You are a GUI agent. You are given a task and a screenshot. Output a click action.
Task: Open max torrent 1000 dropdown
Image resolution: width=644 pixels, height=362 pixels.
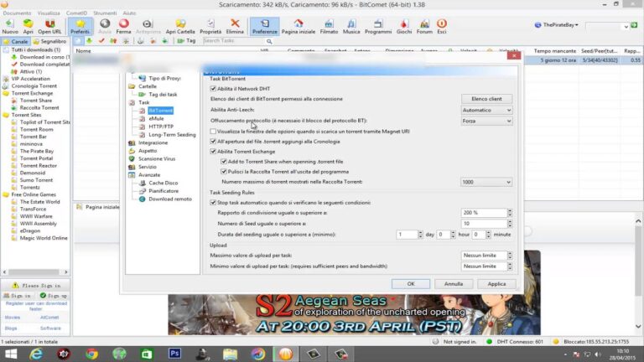[x=486, y=182]
